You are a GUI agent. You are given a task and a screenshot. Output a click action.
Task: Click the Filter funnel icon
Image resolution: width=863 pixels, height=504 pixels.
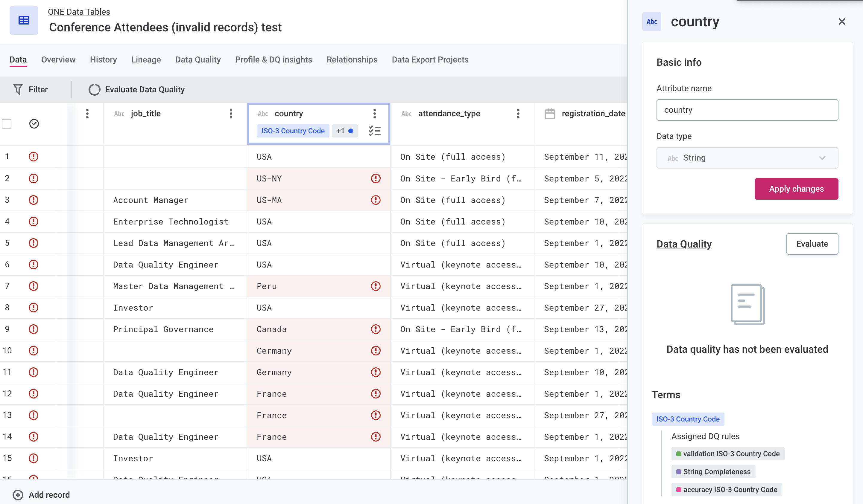coord(18,89)
